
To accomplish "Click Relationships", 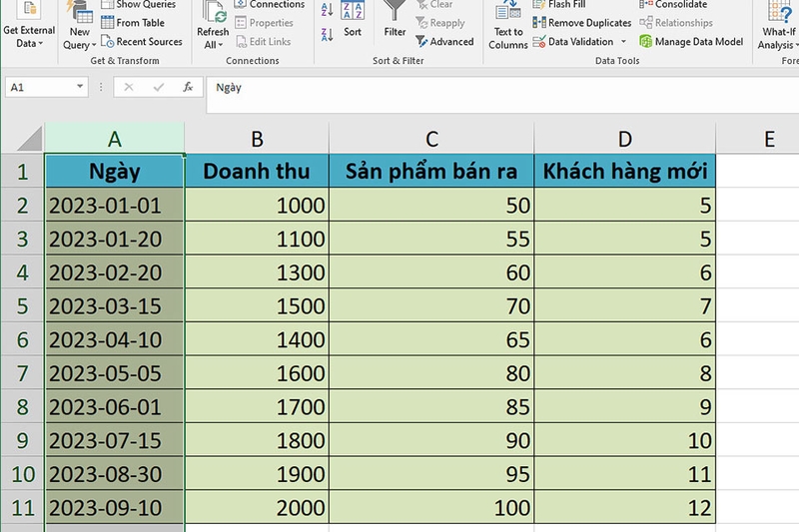I will pyautogui.click(x=676, y=23).
